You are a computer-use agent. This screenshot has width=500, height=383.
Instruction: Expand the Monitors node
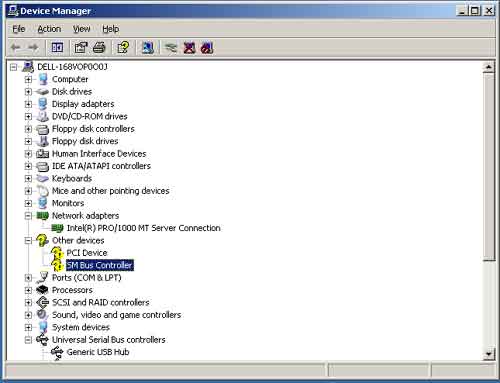pos(28,203)
